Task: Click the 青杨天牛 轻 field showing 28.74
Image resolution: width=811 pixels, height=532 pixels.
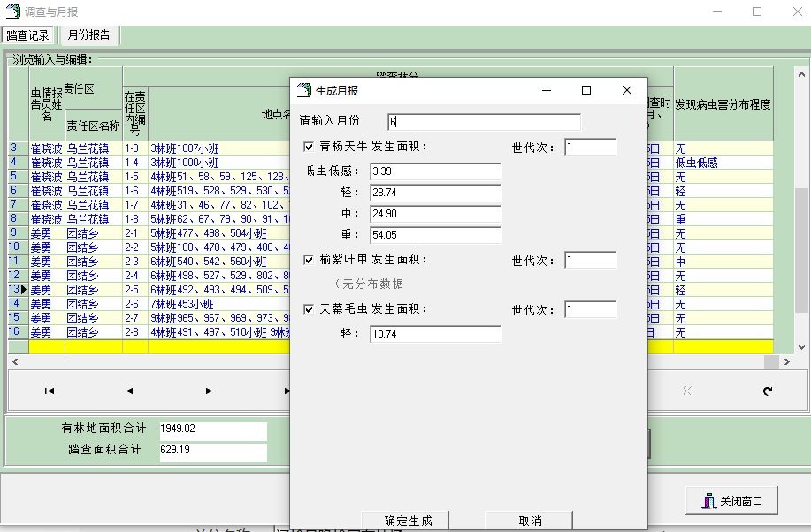Action: coord(435,193)
